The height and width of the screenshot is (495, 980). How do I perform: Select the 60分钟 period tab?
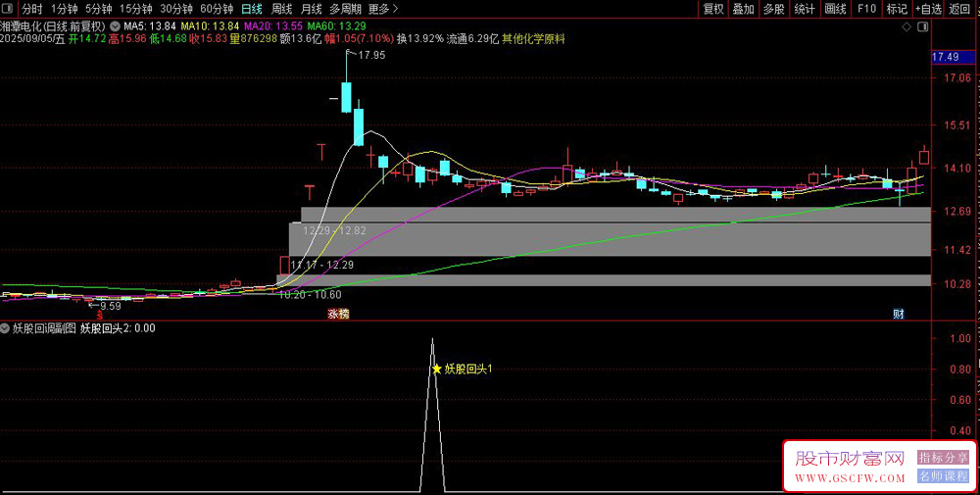(217, 9)
